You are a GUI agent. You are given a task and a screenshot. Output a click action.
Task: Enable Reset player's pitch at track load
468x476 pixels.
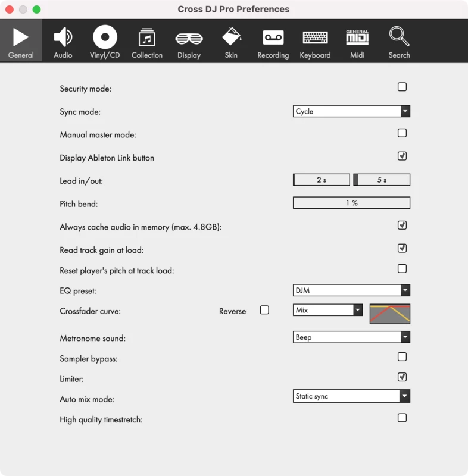coord(402,269)
